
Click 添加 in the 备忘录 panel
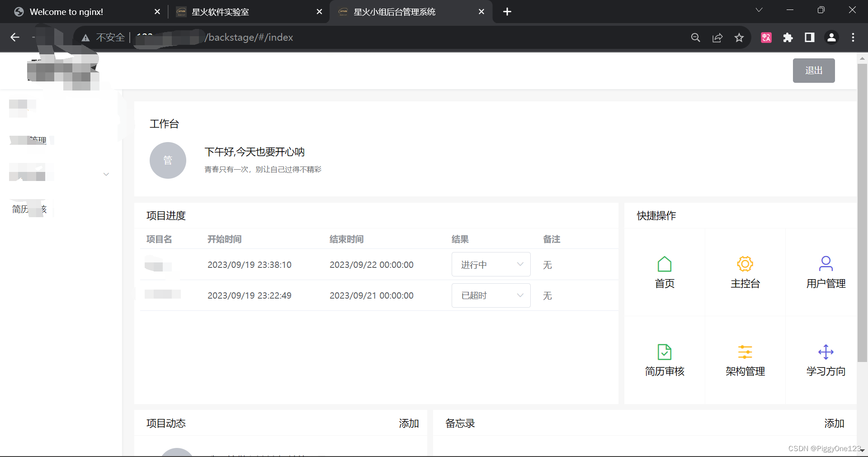834,424
